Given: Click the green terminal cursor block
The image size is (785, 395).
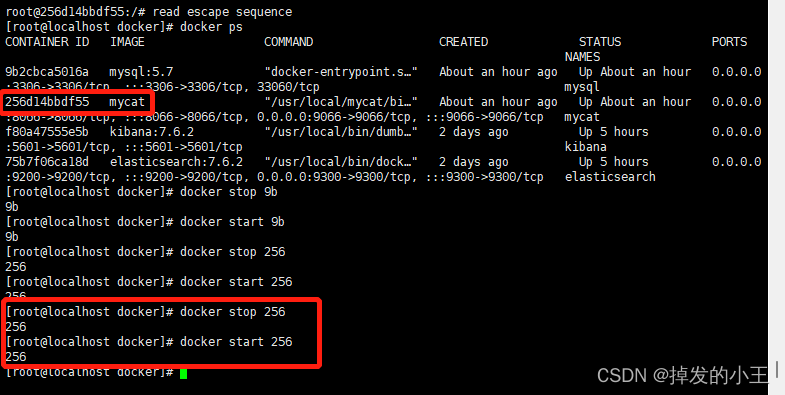Looking at the screenshot, I should coord(183,373).
